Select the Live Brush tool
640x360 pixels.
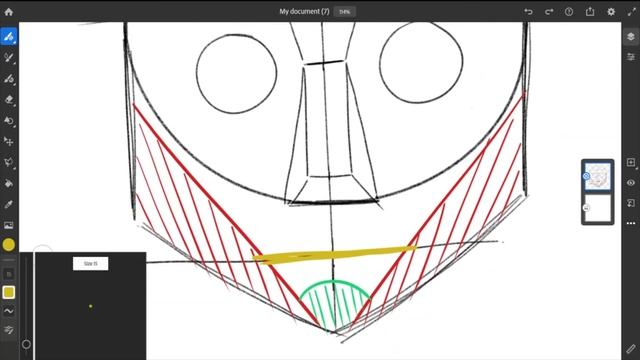click(9, 58)
